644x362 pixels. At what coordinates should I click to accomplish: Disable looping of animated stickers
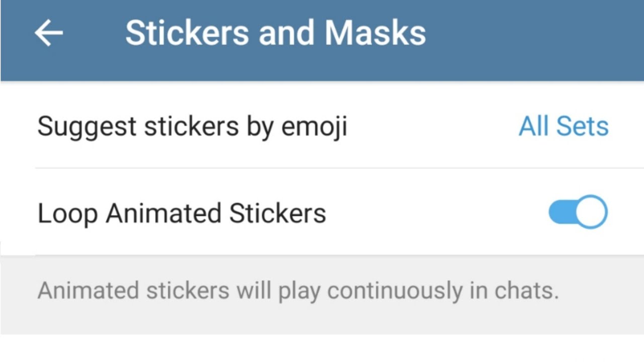[x=578, y=212]
